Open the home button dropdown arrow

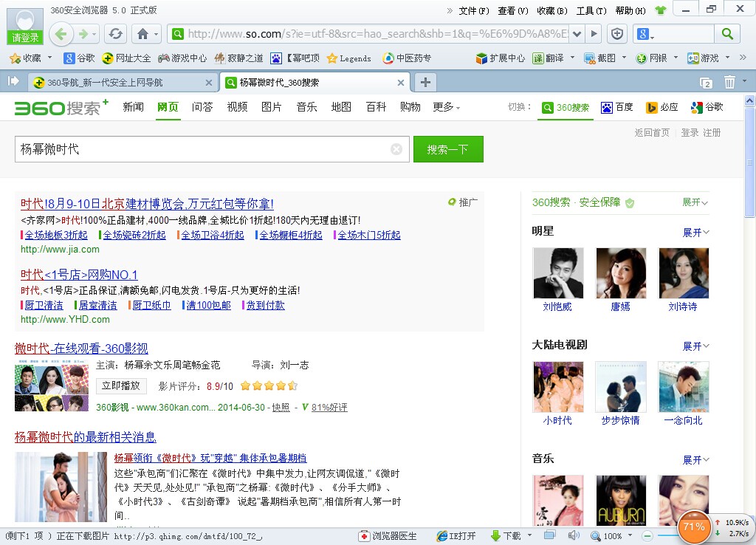(157, 34)
